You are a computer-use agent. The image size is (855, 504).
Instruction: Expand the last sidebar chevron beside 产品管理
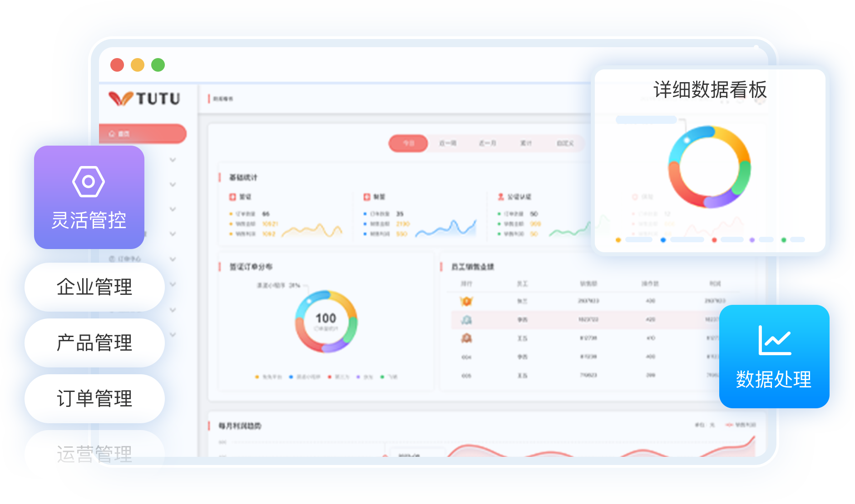(173, 335)
